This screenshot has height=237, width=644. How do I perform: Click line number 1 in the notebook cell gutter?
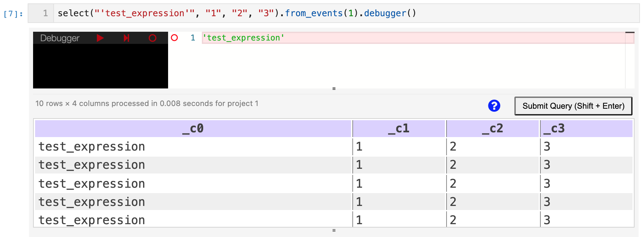[45, 13]
